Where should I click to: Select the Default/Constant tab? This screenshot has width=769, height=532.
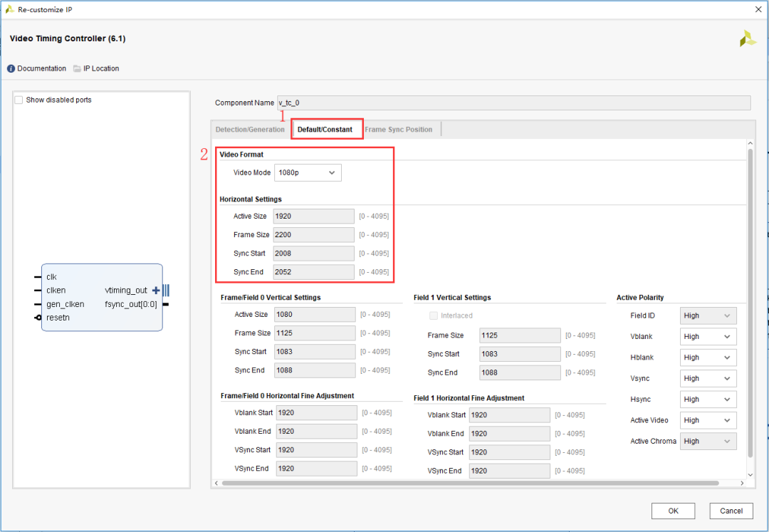[x=325, y=130]
